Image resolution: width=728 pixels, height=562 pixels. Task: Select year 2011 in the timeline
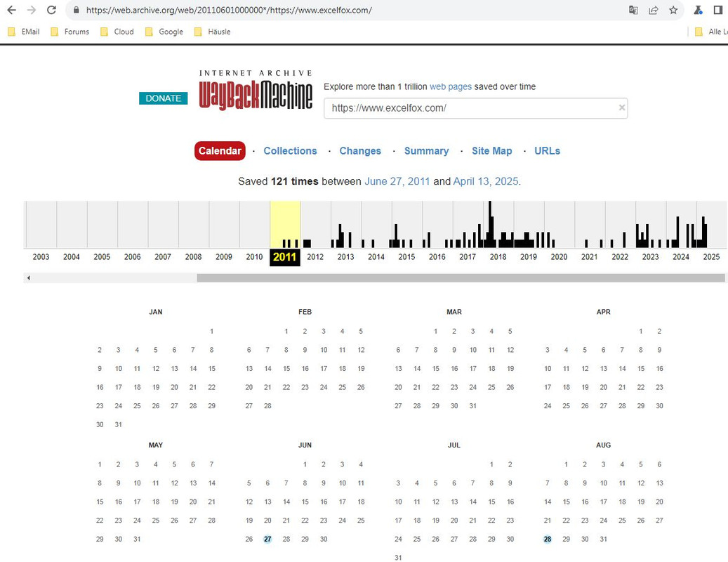284,257
